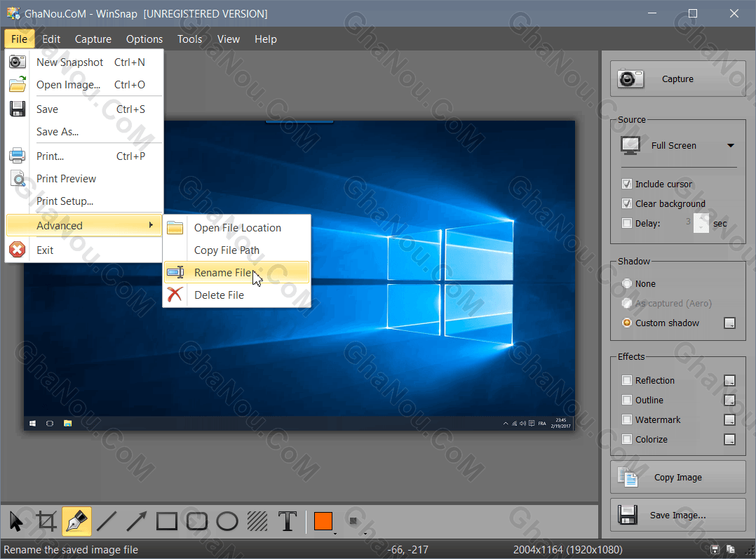The image size is (756, 559).
Task: Select the Crop tool
Action: [x=46, y=521]
